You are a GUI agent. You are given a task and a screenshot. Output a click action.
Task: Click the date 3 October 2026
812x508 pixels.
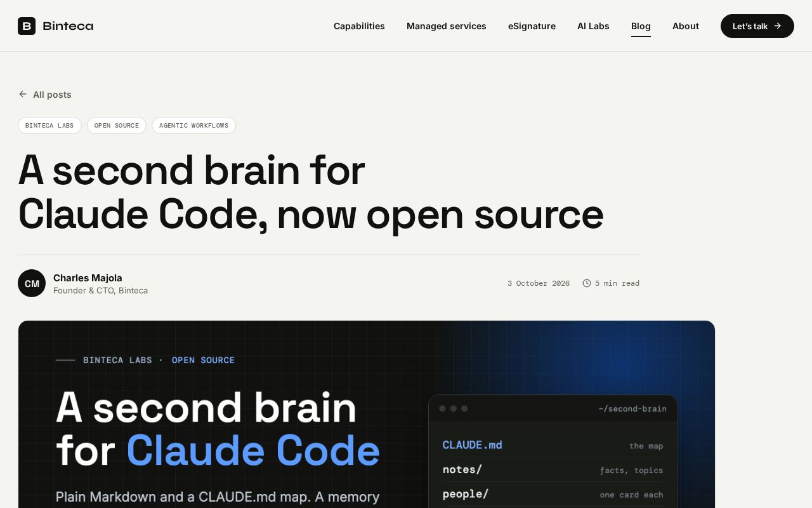tap(539, 283)
